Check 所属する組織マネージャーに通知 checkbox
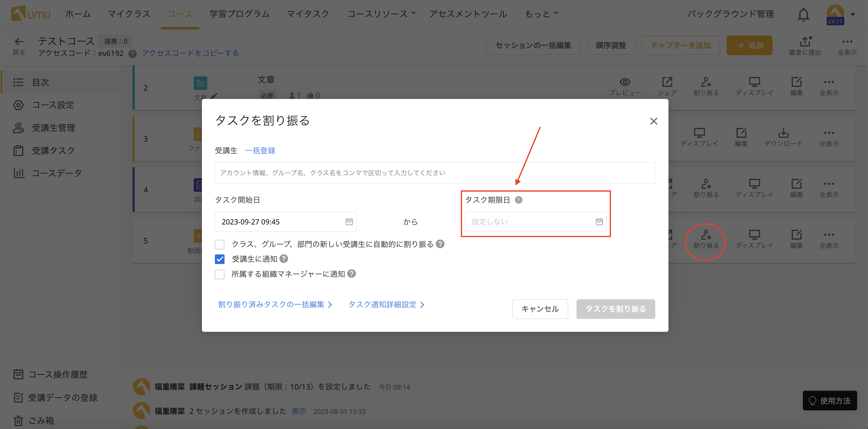The image size is (868, 429). pyautogui.click(x=220, y=274)
